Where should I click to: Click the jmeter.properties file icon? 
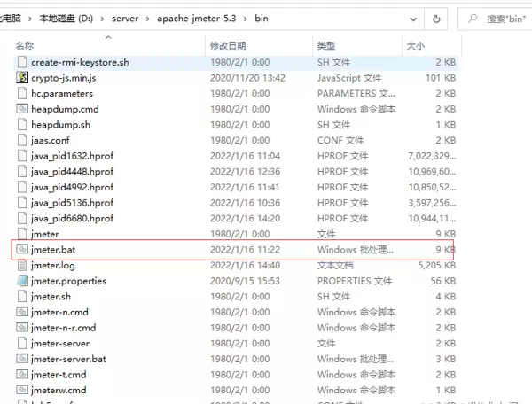point(22,281)
